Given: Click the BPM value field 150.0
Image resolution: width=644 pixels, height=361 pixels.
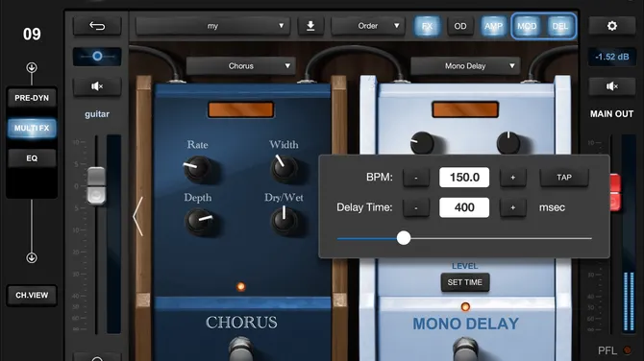Looking at the screenshot, I should (x=464, y=178).
